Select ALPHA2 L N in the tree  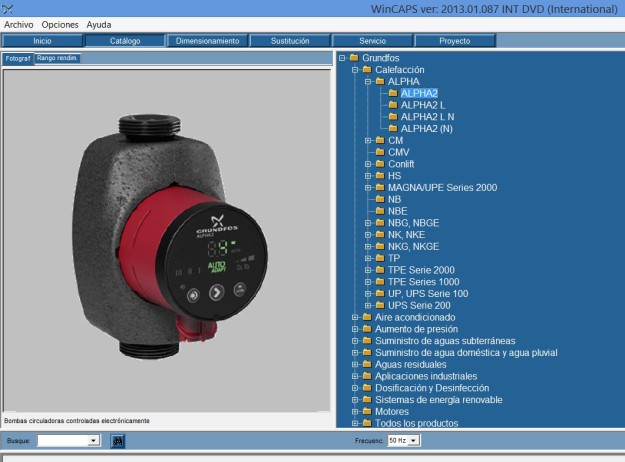[427, 116]
